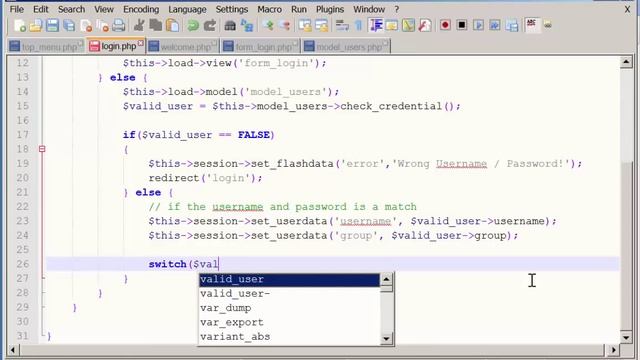This screenshot has width=640, height=360.
Task: Open the Language menu
Action: coord(187,9)
